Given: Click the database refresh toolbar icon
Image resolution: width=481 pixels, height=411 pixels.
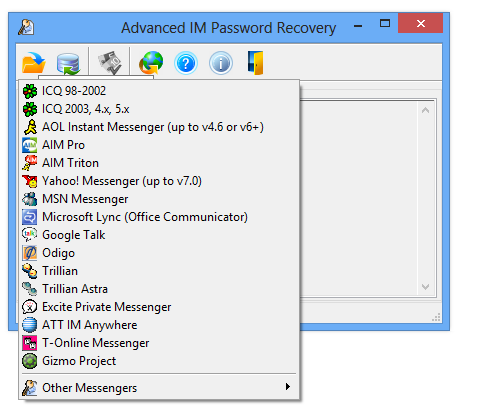Looking at the screenshot, I should click(x=68, y=63).
